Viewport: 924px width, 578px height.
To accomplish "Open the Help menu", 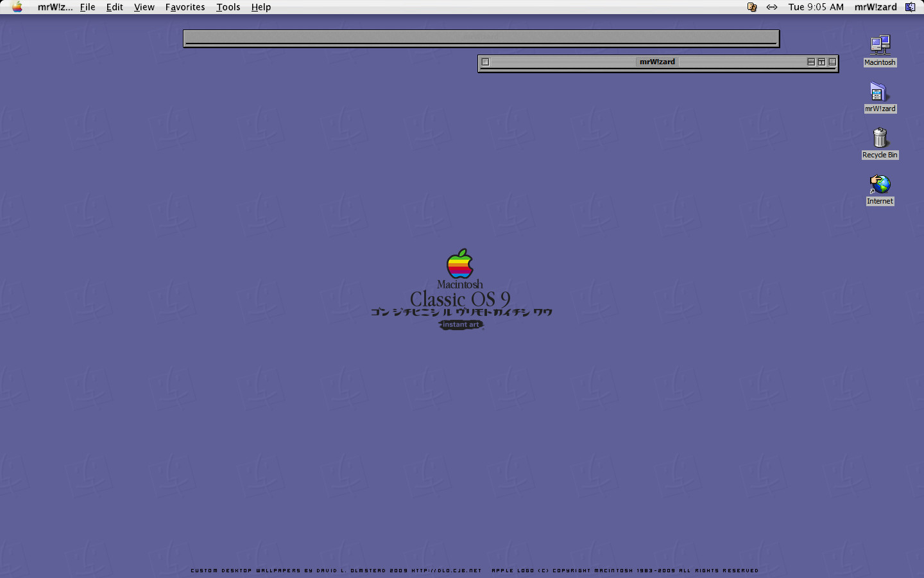I will pyautogui.click(x=261, y=7).
